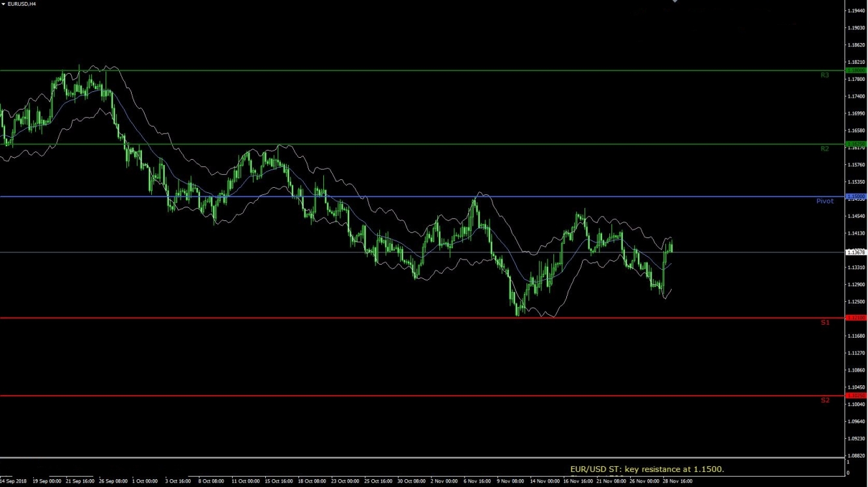Click the 1.11270 price scale value
Image resolution: width=868 pixels, height=487 pixels.
coord(856,353)
